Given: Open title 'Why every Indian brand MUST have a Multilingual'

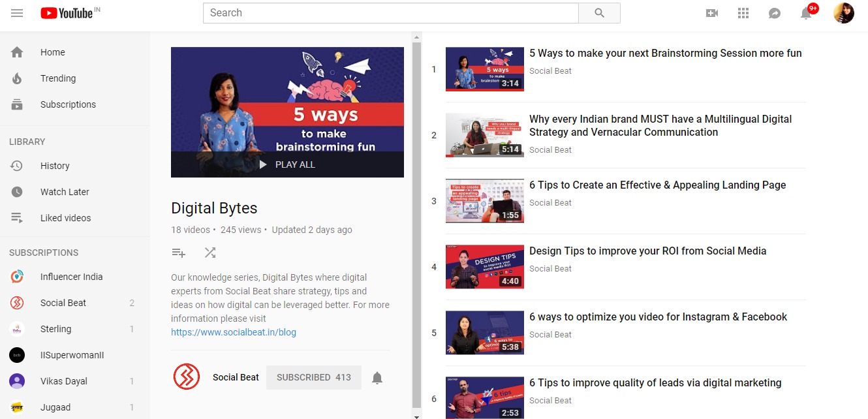Looking at the screenshot, I should tap(660, 125).
